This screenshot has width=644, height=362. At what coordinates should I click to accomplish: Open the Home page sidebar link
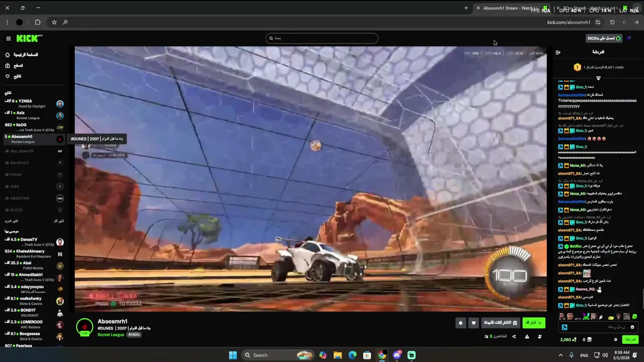pyautogui.click(x=22, y=55)
